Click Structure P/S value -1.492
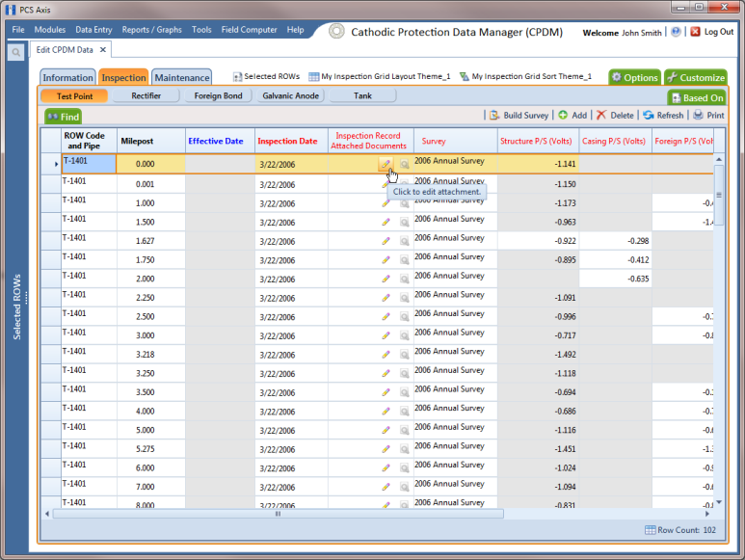 tap(538, 355)
